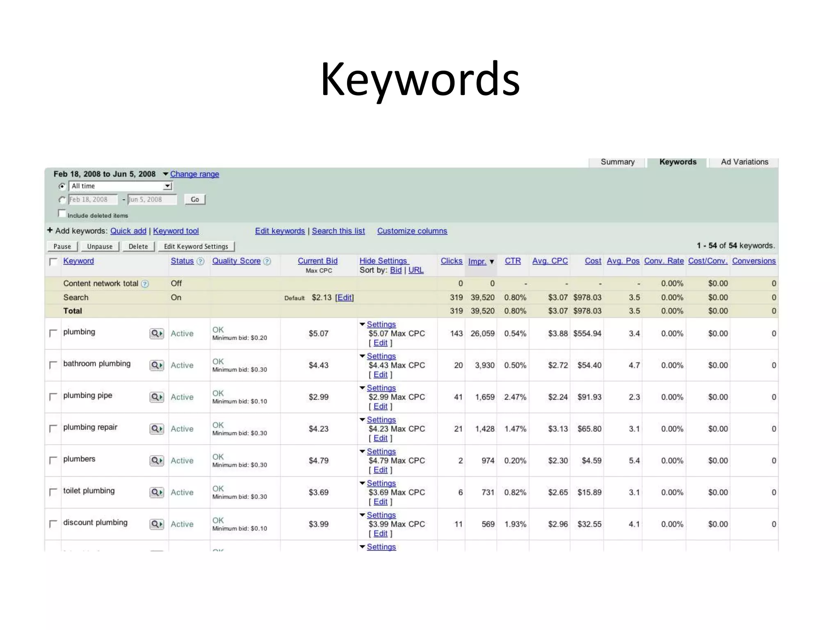This screenshot has height=630, width=840.
Task: Check the toilet plumbing row checkbox
Action: [x=53, y=492]
